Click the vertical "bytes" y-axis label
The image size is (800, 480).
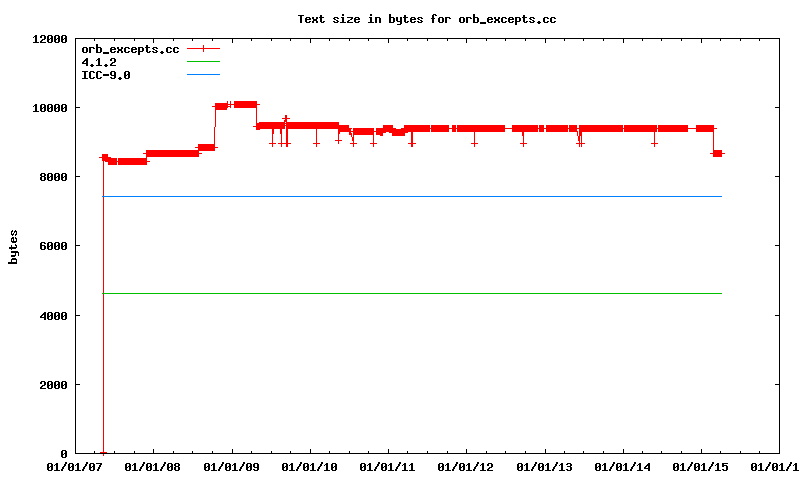pos(14,246)
